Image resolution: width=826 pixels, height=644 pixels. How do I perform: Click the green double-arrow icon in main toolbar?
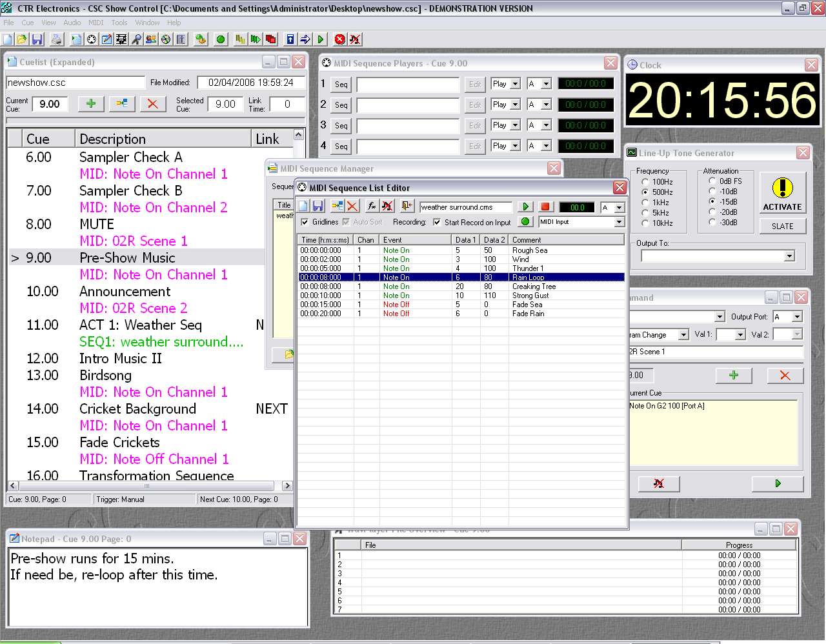tap(256, 39)
